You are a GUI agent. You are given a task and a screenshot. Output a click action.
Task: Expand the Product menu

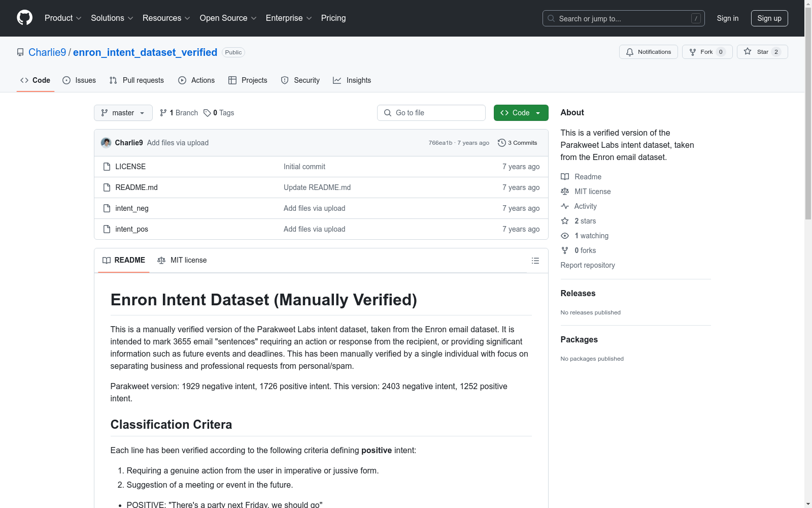pos(63,18)
